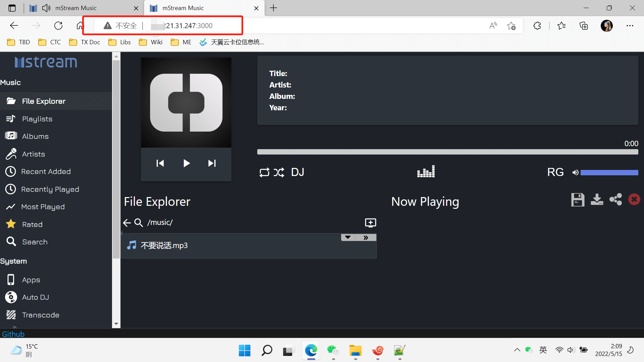Go back one folder in File Explorer
Image resolution: width=644 pixels, height=362 pixels.
pos(127,223)
